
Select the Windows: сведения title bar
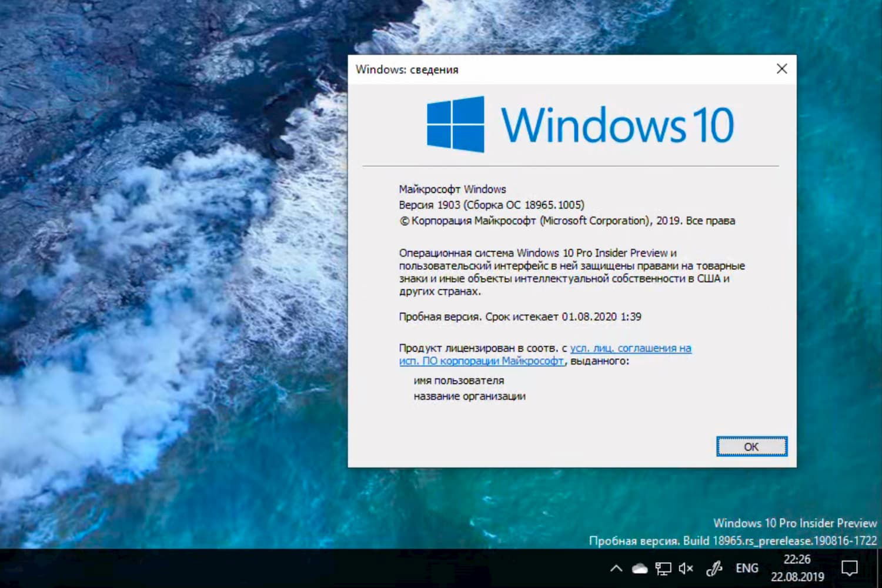click(407, 69)
